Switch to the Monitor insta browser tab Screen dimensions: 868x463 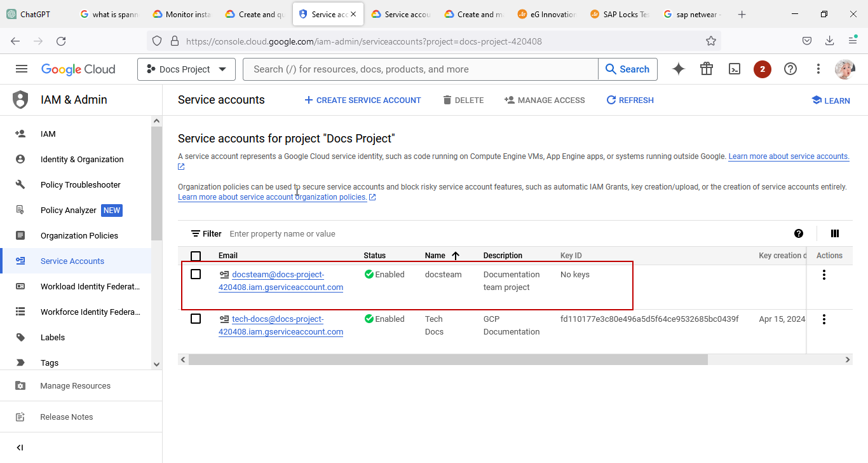182,14
